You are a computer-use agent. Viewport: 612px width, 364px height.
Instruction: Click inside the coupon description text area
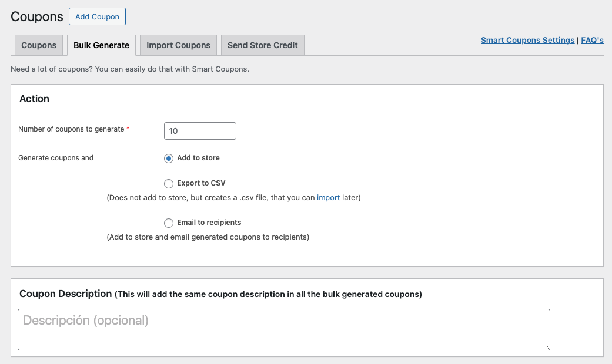[283, 329]
